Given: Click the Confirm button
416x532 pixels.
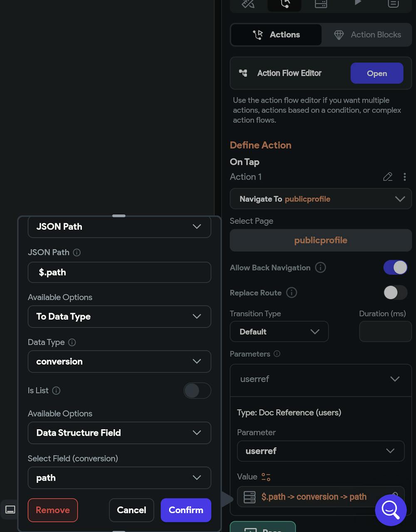Looking at the screenshot, I should (186, 510).
